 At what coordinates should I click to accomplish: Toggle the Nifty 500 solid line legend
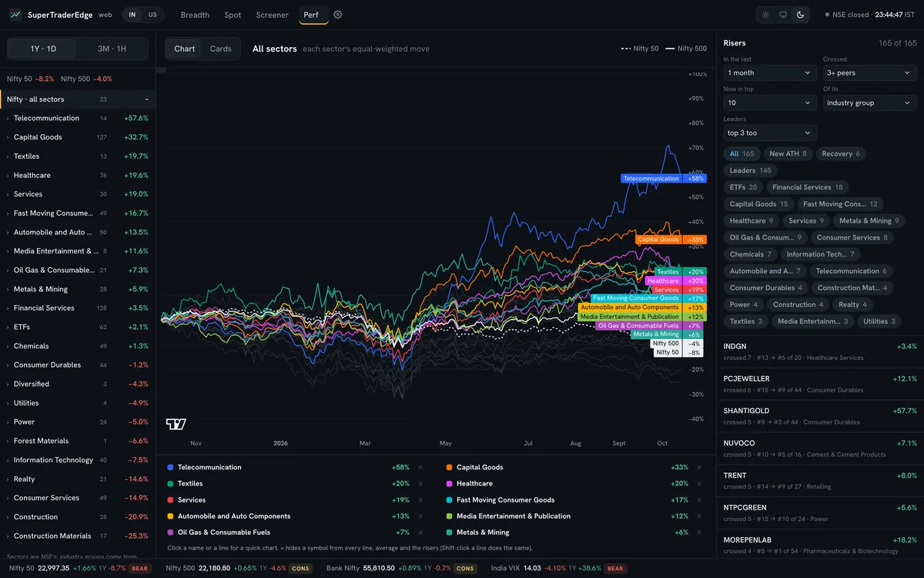point(685,49)
